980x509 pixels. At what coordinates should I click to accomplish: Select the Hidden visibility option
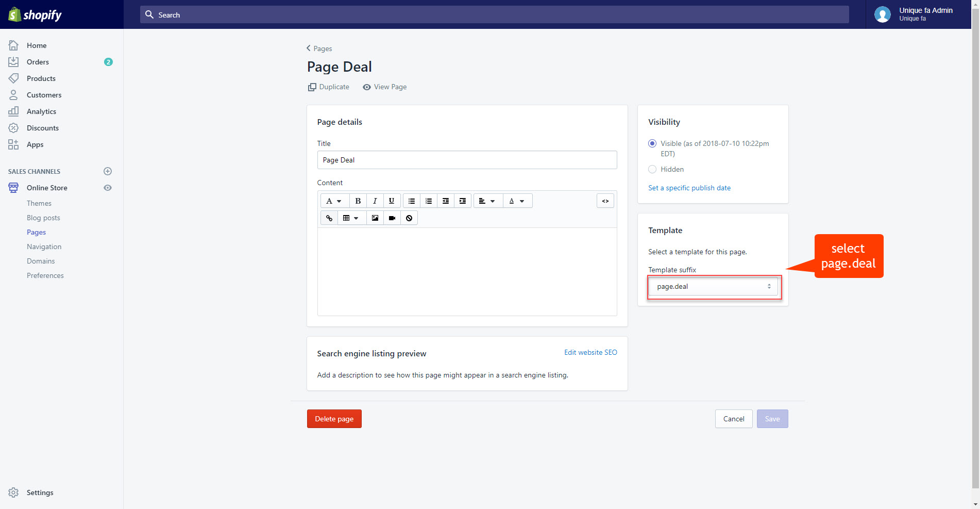tap(652, 169)
